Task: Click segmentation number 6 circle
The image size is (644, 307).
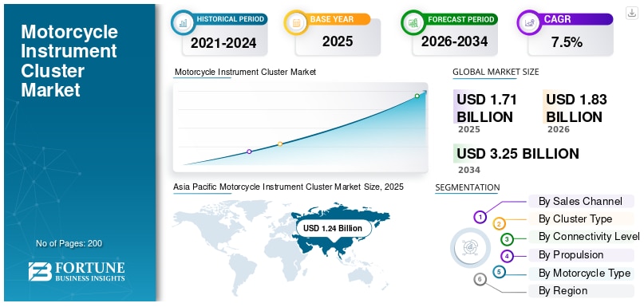Action: pos(480,280)
